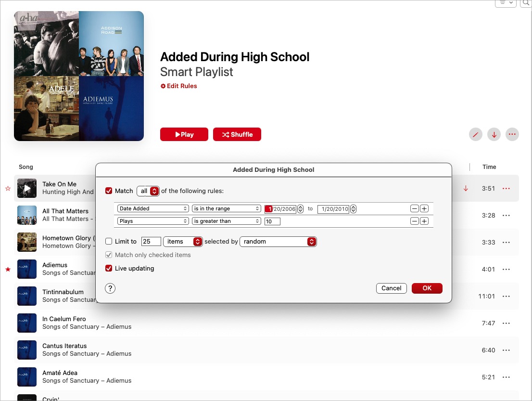Click the filled star next to Adiemus

click(x=8, y=269)
